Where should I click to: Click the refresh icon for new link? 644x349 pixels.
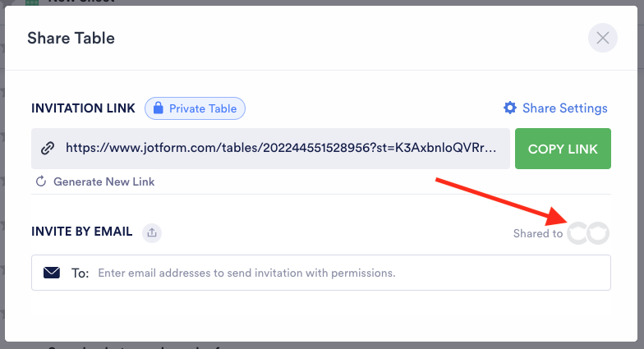pyautogui.click(x=41, y=181)
